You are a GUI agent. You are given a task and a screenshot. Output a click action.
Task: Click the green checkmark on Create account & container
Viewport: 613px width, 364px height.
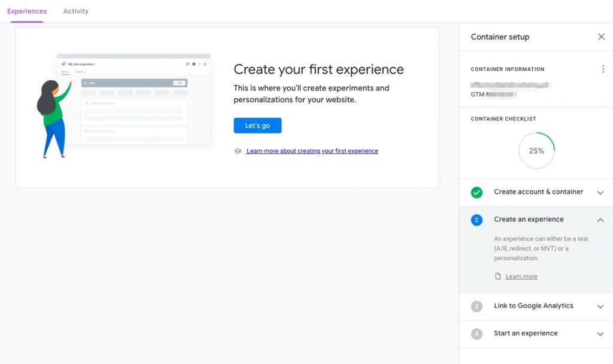click(x=476, y=192)
